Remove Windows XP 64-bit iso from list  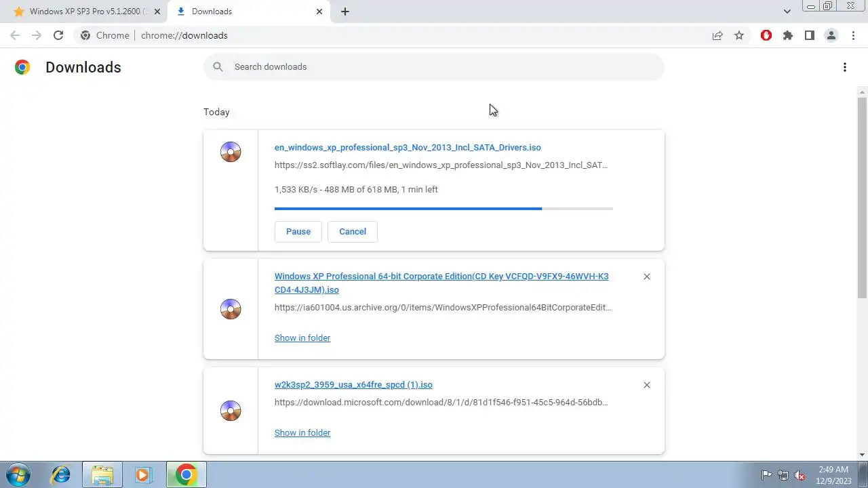[x=647, y=277]
